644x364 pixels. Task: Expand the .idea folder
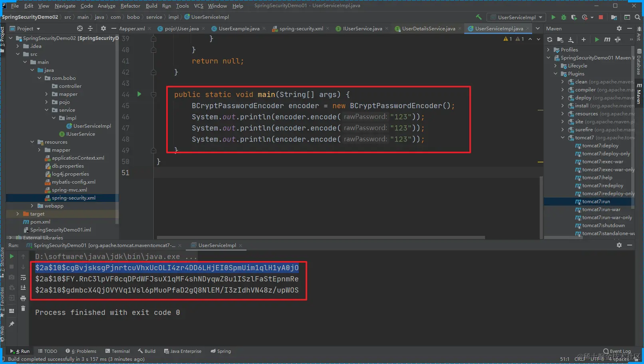18,46
